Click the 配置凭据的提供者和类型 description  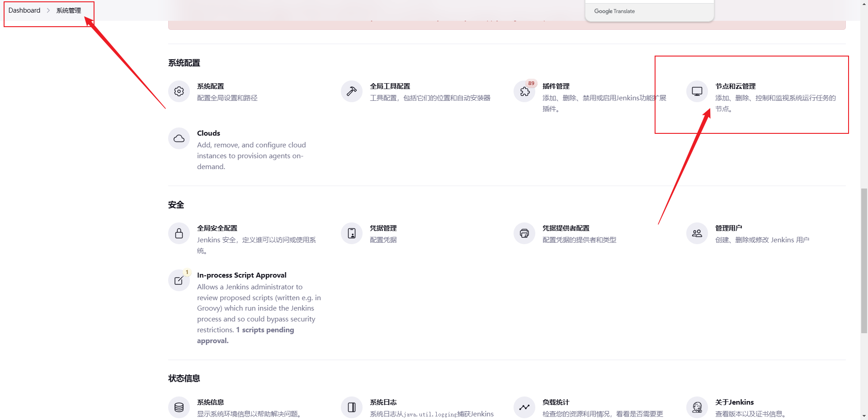coord(580,240)
